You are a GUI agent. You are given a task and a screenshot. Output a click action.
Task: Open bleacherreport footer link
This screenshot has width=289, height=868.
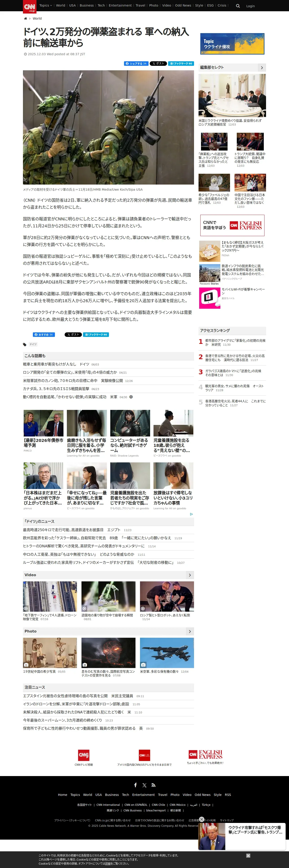pos(156,811)
